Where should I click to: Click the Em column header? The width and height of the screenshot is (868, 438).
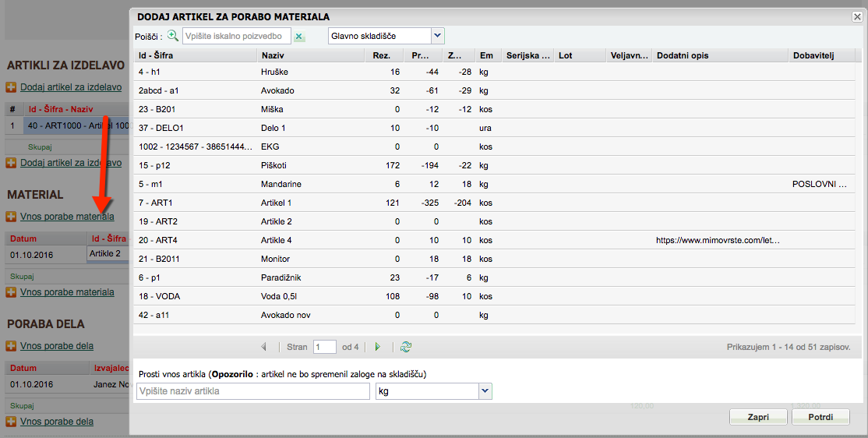[487, 55]
